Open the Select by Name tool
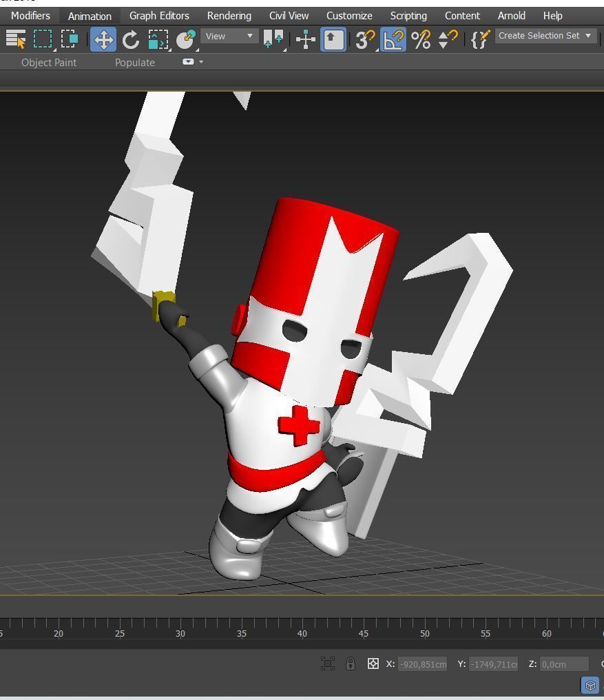Viewport: 604px width, 700px height. 16,39
